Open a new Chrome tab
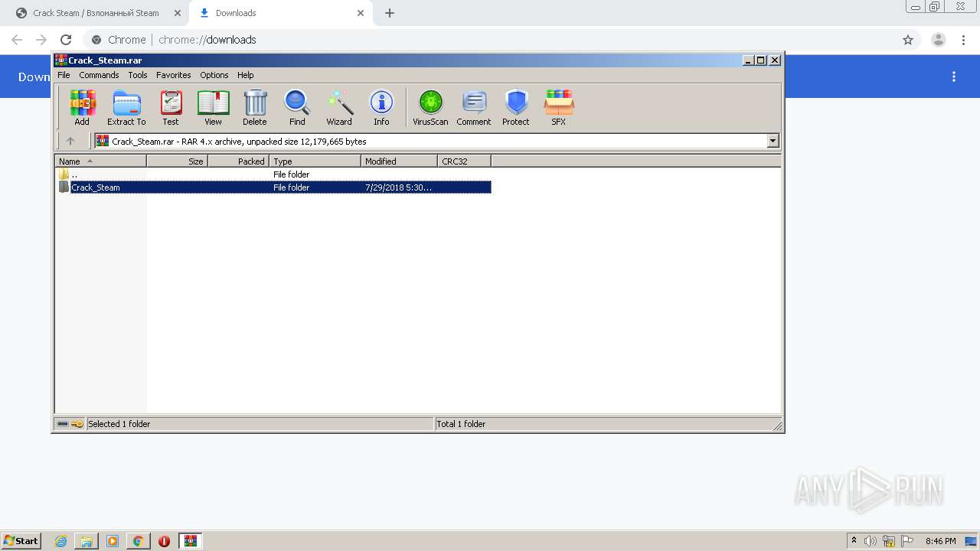The height and width of the screenshot is (551, 980). pyautogui.click(x=390, y=13)
